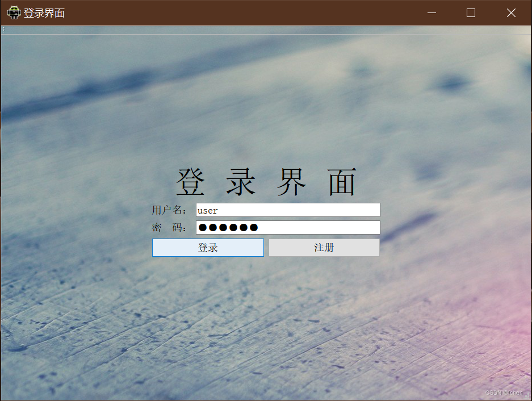Focus the 密码 password input field
Image resolution: width=532 pixels, height=401 pixels.
pyautogui.click(x=288, y=228)
